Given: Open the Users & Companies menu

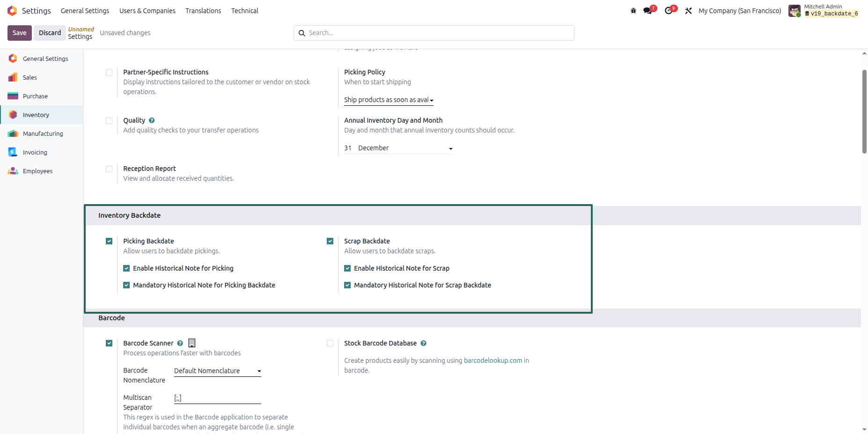Looking at the screenshot, I should click(147, 11).
